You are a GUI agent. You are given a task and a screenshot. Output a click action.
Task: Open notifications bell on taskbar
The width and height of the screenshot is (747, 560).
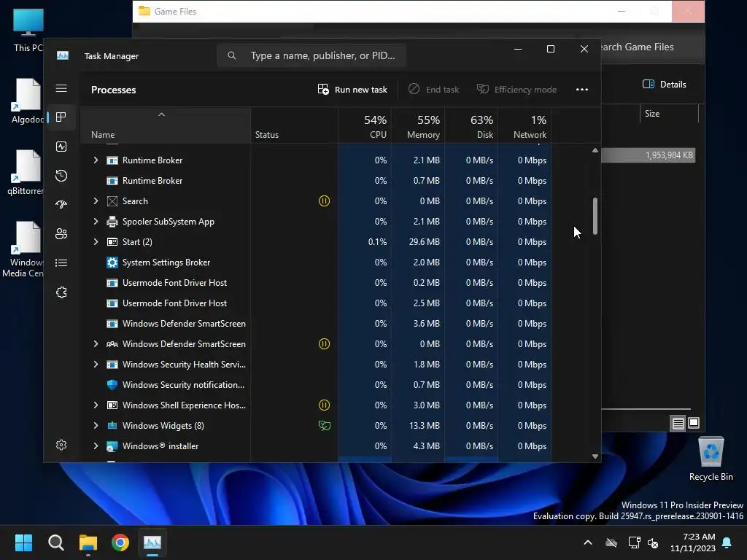(x=727, y=542)
